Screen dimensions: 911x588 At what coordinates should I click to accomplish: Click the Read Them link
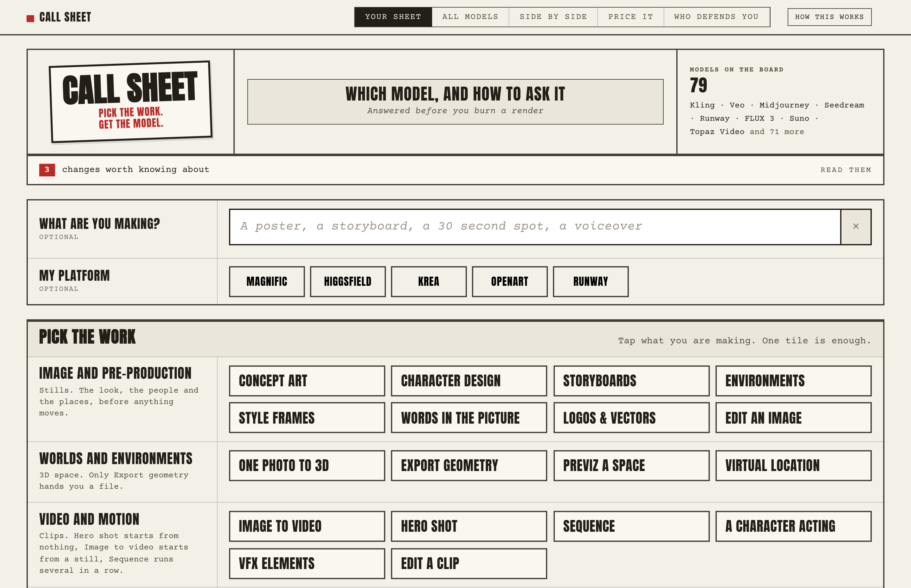[846, 170]
